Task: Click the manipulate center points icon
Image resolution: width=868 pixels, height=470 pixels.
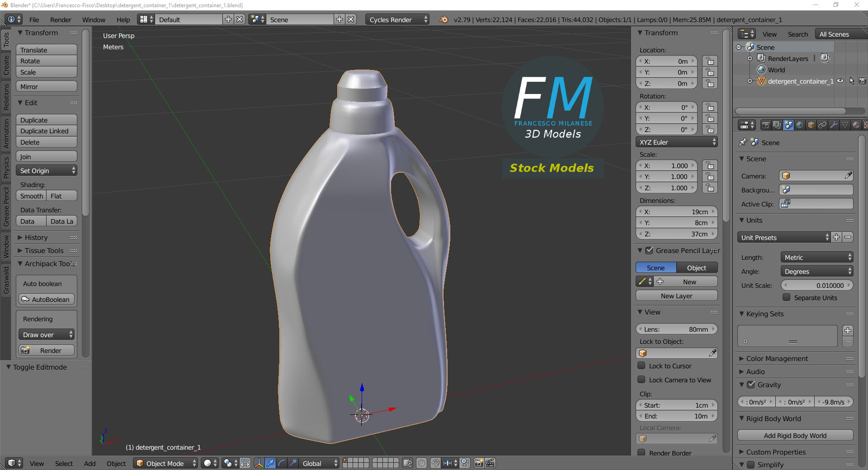Action: pos(245,463)
